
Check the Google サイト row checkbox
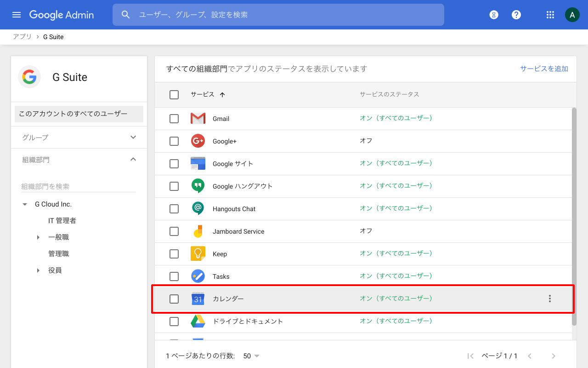pos(174,164)
